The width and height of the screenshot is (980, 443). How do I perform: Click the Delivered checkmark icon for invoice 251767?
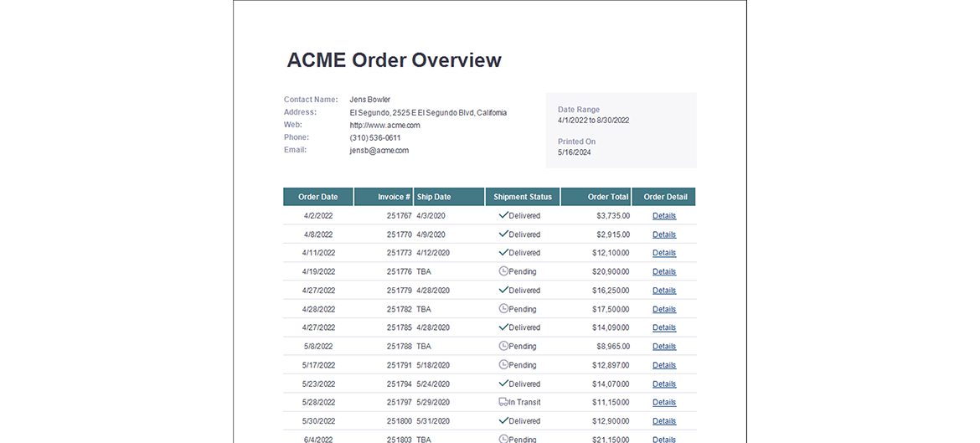point(503,215)
